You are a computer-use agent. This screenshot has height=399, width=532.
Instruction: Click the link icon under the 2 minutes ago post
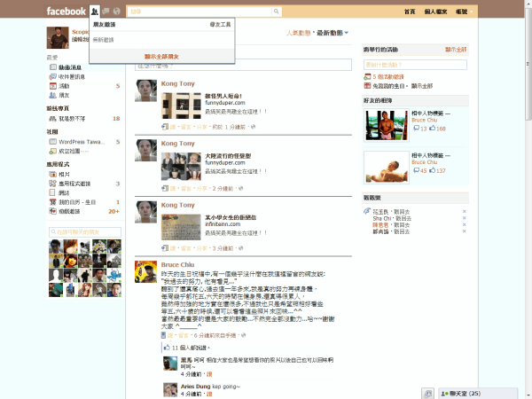tap(165, 188)
